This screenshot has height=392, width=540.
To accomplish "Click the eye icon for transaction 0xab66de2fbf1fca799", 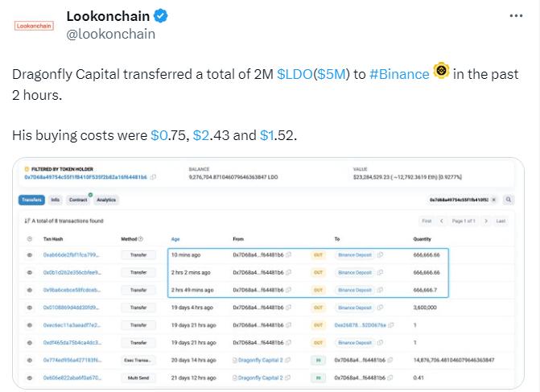I will pos(30,254).
